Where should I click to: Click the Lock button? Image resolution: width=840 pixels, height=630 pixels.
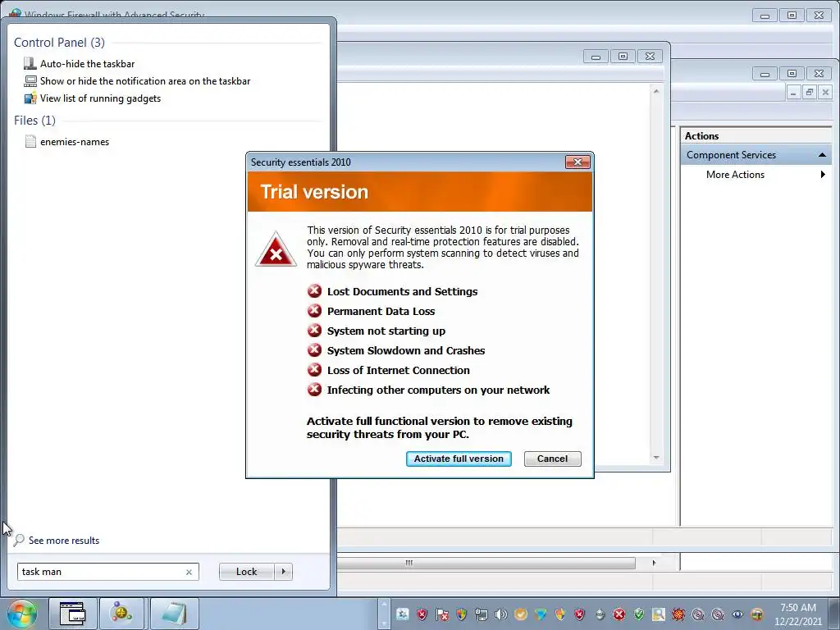tap(246, 572)
